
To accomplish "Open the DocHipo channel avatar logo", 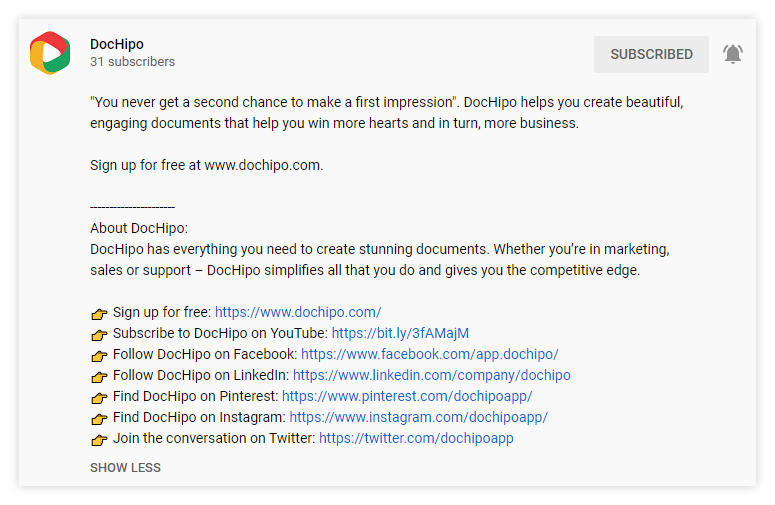I will point(50,53).
